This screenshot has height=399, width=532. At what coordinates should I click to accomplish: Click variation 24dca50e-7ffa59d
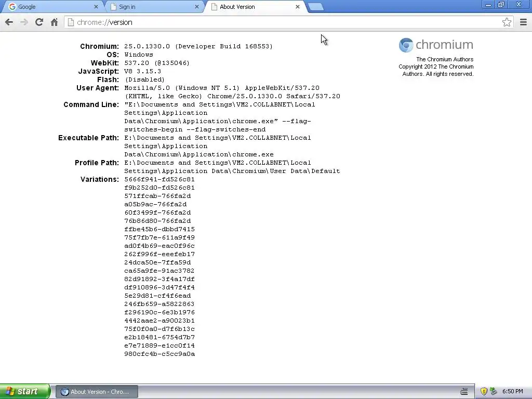click(157, 262)
